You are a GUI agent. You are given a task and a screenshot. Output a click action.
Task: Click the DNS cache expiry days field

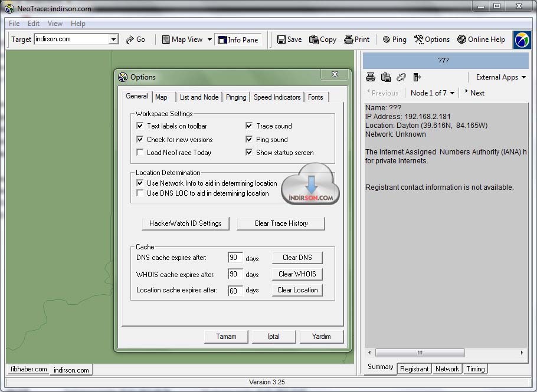click(235, 258)
